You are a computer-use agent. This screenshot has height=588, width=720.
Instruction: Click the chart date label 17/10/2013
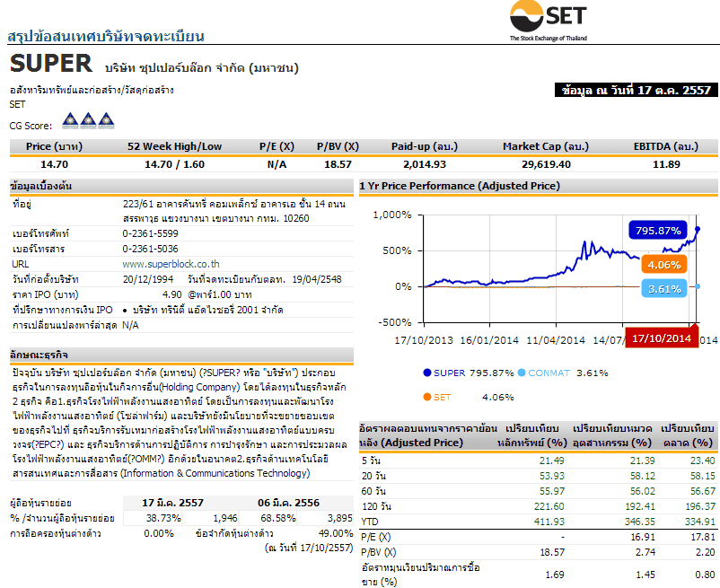tap(424, 340)
